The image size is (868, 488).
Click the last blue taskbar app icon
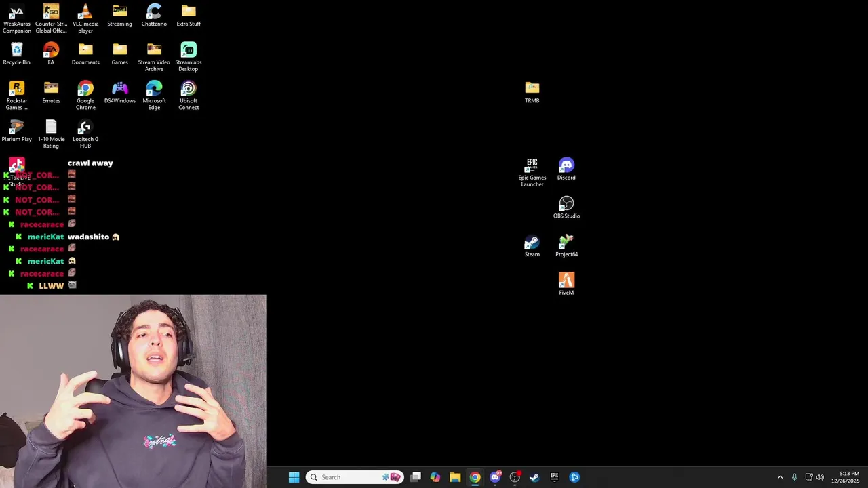tap(574, 477)
